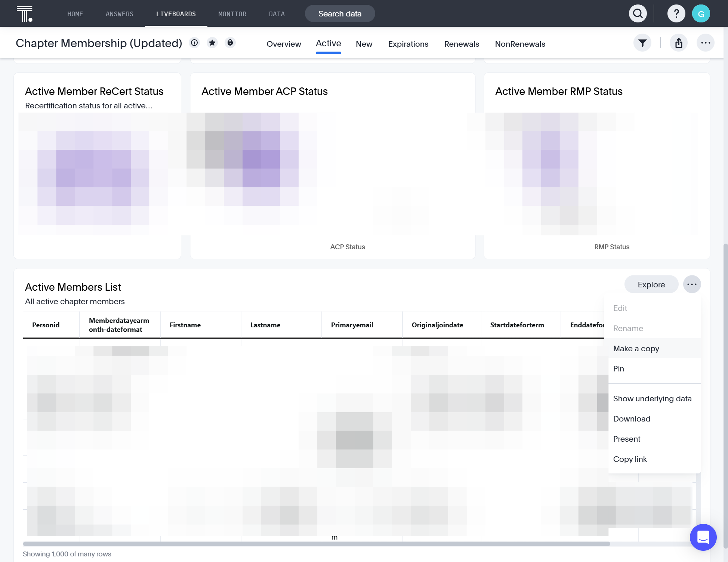
Task: Click the Firstname column header
Action: 201,325
